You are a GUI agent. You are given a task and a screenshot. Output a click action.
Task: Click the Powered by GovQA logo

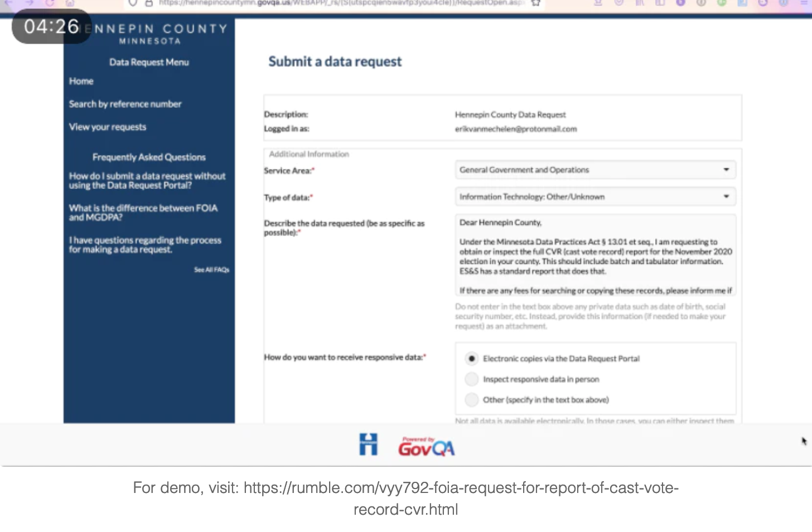(426, 447)
